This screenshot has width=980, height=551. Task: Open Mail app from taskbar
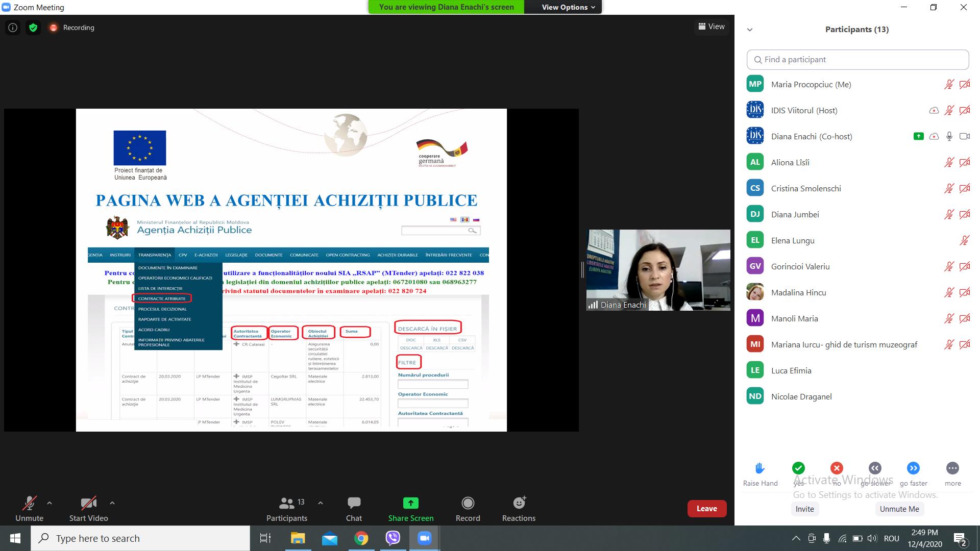click(329, 538)
